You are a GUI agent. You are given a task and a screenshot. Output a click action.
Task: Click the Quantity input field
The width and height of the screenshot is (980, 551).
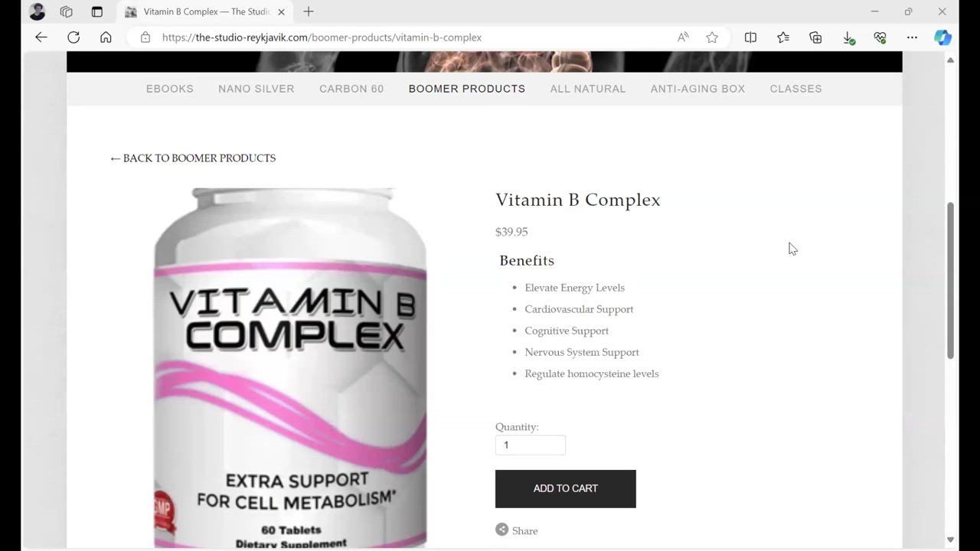[531, 445]
